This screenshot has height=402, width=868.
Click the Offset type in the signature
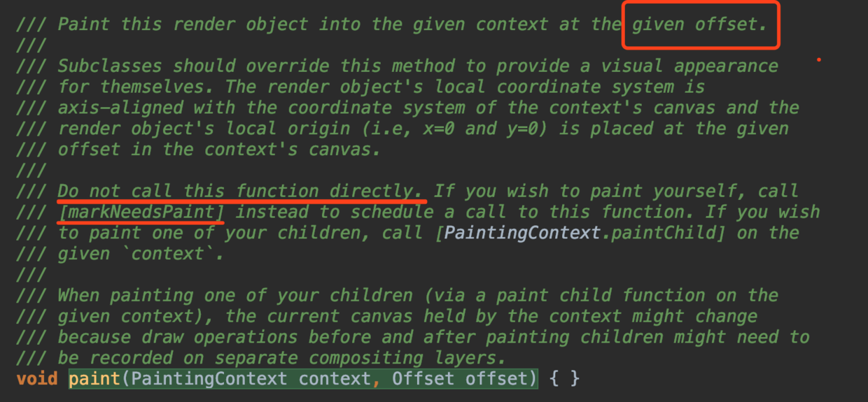tap(423, 379)
